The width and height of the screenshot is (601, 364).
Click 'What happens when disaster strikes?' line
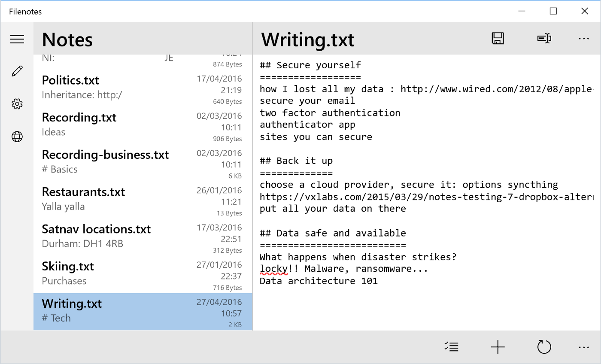[358, 257]
